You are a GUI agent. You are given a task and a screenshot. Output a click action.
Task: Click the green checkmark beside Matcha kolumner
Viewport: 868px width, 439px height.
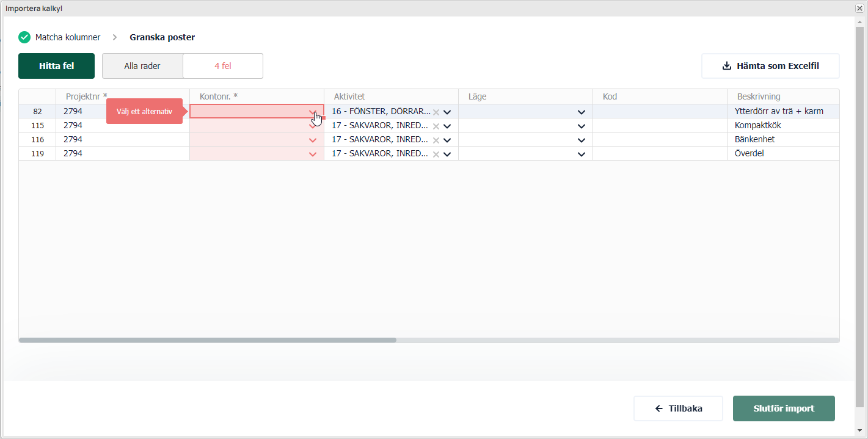click(x=24, y=37)
